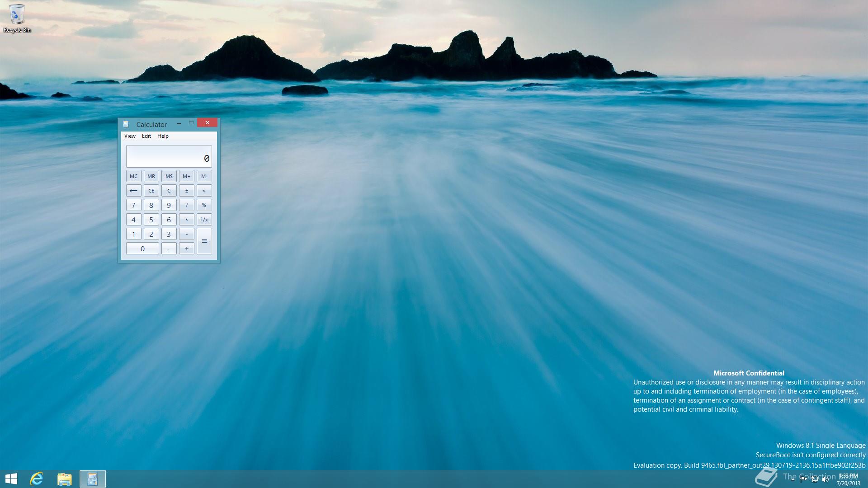Click the Calculator result display field
Image resolution: width=868 pixels, height=488 pixels.
point(169,156)
